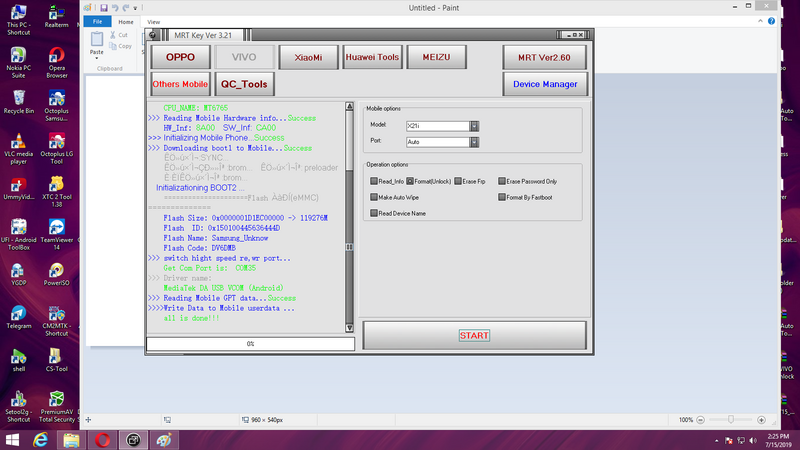The image size is (800, 450).
Task: Click Redo in Paint quick access toolbar
Action: (126, 8)
